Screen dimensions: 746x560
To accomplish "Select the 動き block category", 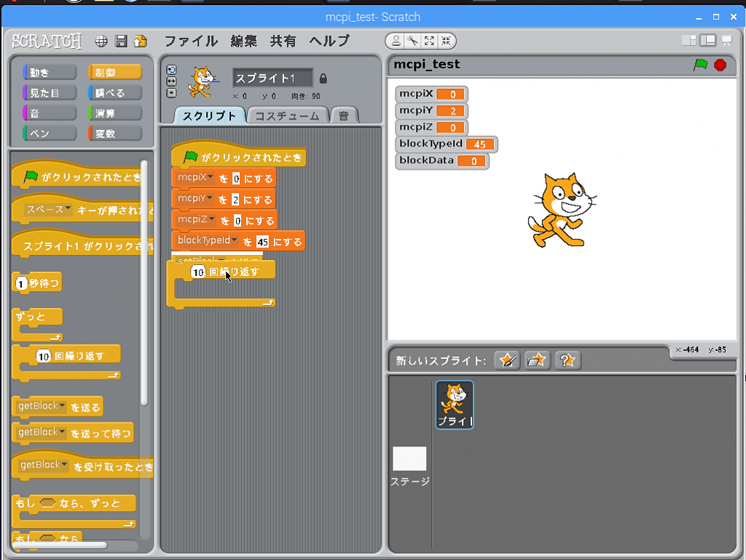I will [50, 72].
